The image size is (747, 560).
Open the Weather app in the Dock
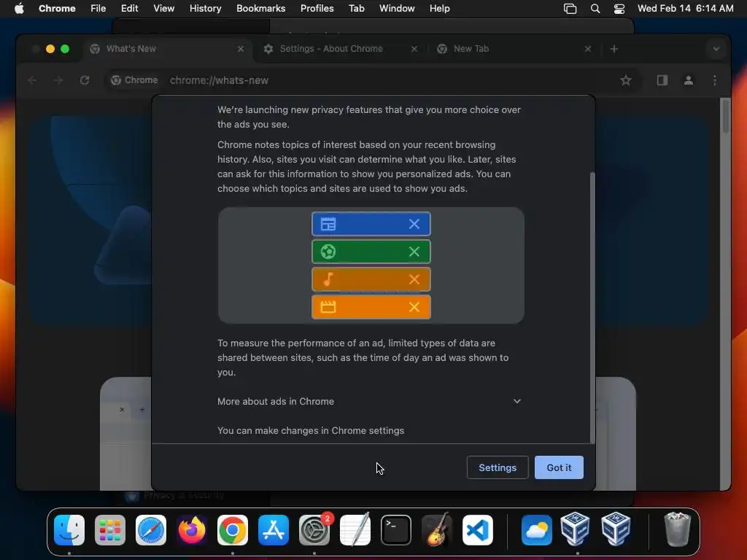click(x=536, y=530)
